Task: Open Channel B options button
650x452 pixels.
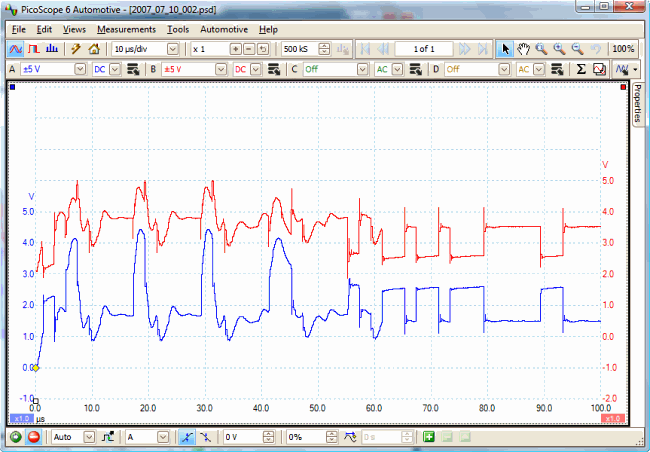Action: coord(274,69)
